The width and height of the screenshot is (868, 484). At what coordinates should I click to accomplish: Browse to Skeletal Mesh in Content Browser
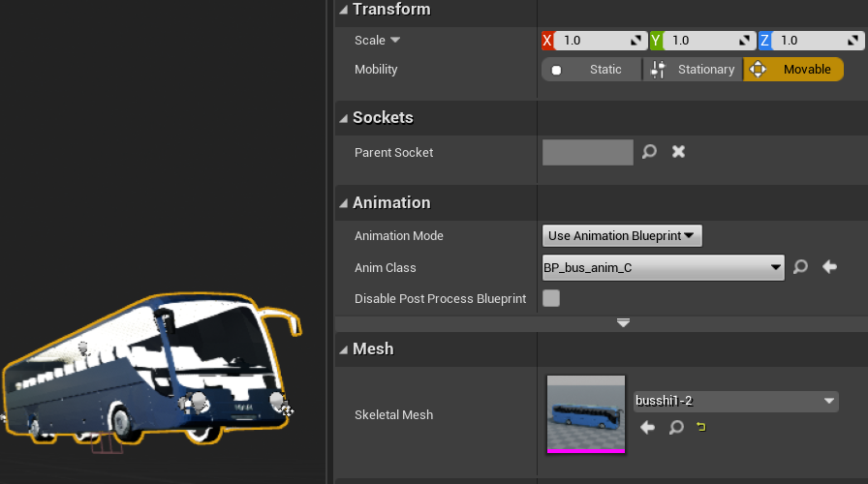coord(676,427)
